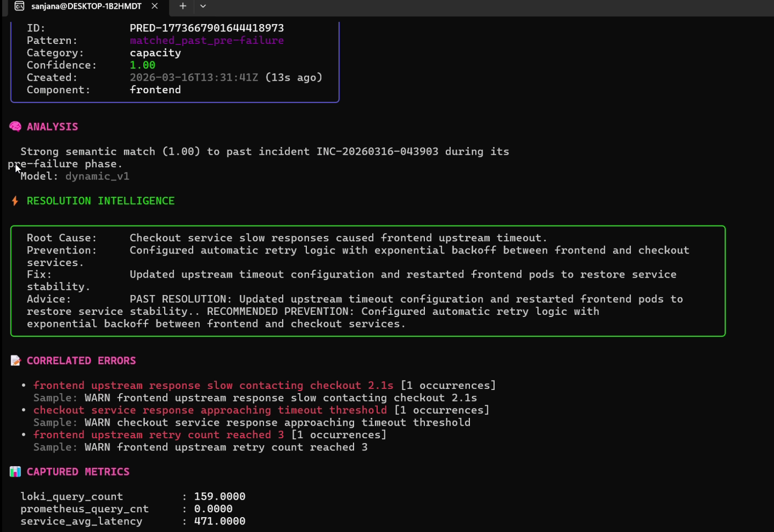Click the value 471.0000
The width and height of the screenshot is (774, 532).
coord(220,521)
